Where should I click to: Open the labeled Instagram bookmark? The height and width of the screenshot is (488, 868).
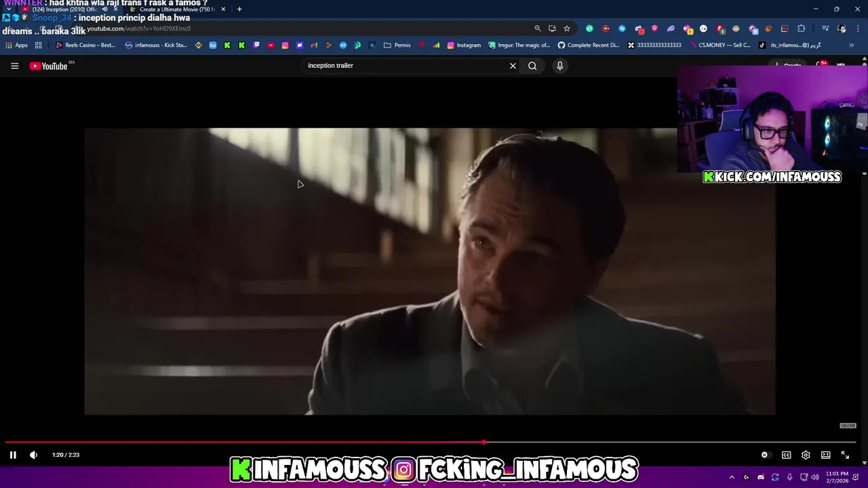464,45
